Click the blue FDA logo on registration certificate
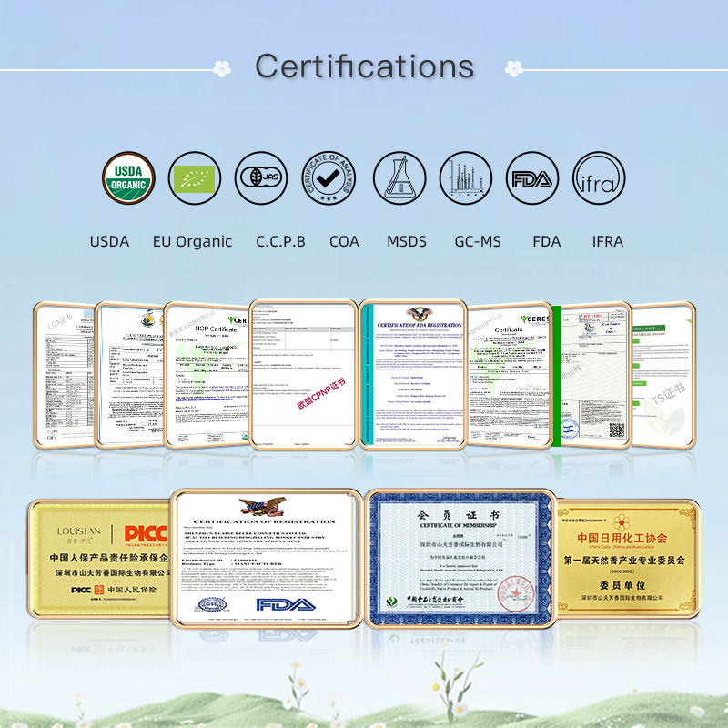This screenshot has width=728, height=728. [x=286, y=604]
